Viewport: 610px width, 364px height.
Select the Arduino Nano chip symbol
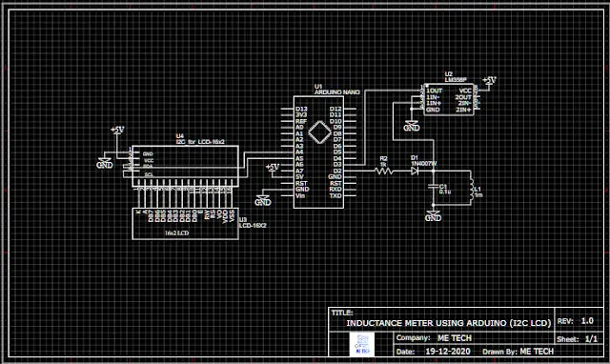click(x=318, y=152)
